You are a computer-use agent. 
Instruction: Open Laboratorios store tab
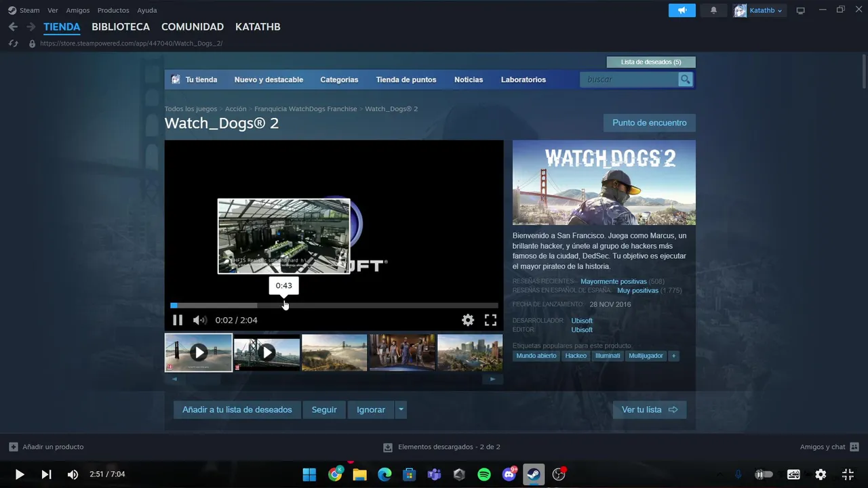524,79
